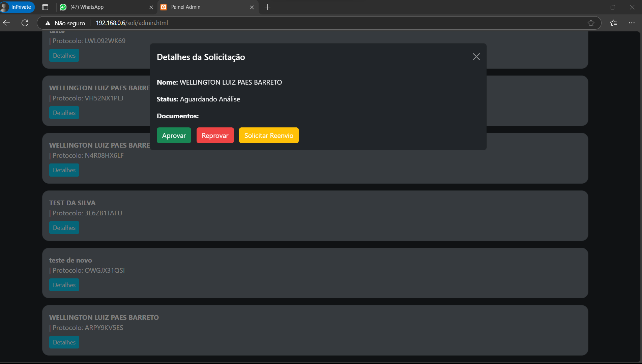Click the Não seguro security warning
The height and width of the screenshot is (364, 642).
[65, 23]
